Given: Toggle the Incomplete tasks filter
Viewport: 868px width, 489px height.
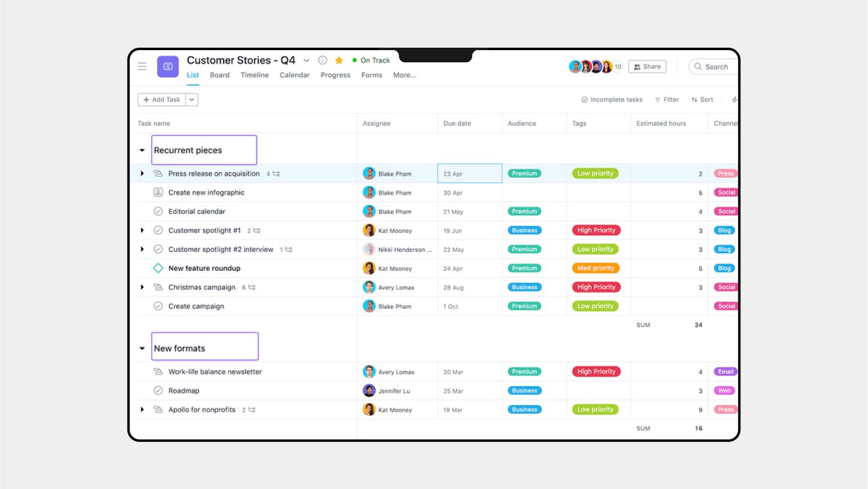Looking at the screenshot, I should coord(611,99).
